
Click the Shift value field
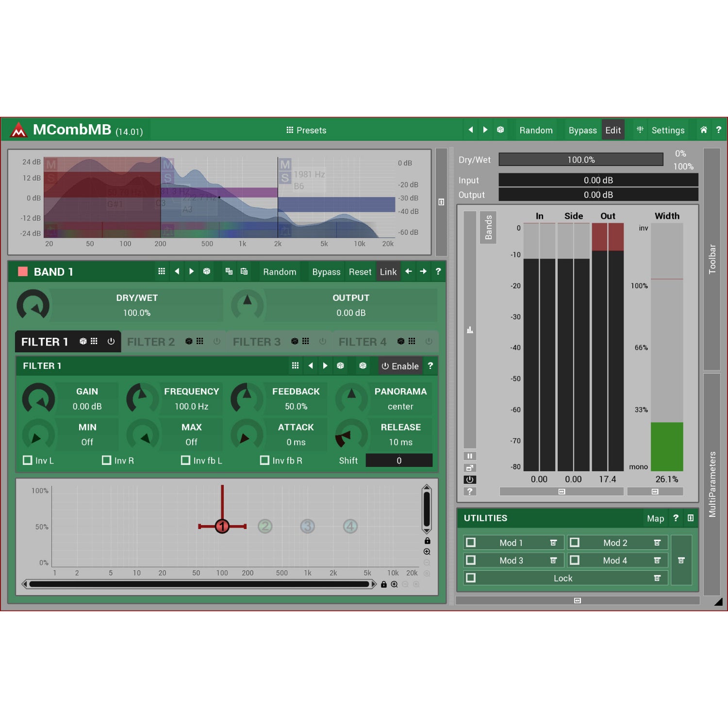coord(399,461)
